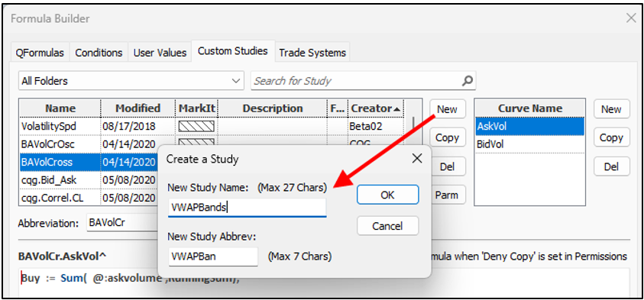Confirm the new study with OK
This screenshot has width=644, height=300.
tap(388, 195)
